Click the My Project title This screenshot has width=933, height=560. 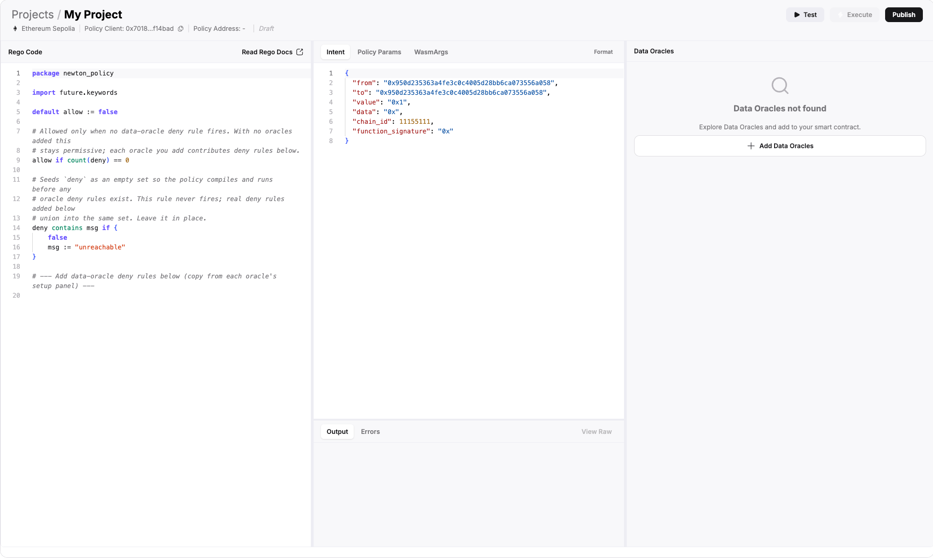pyautogui.click(x=93, y=15)
